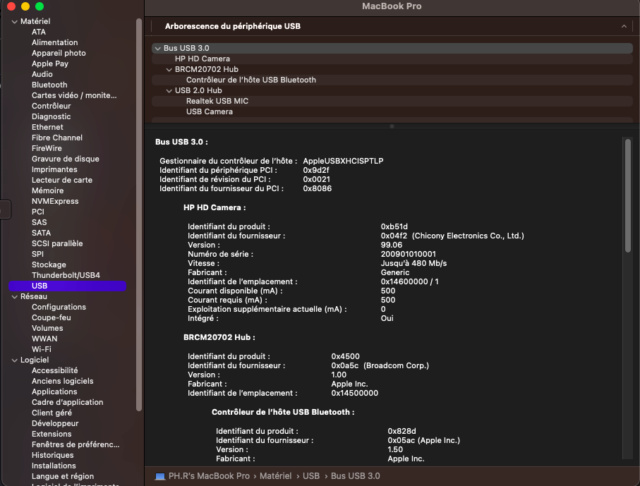Select NVMExpress in the sidebar
This screenshot has height=486, width=640.
coord(55,202)
